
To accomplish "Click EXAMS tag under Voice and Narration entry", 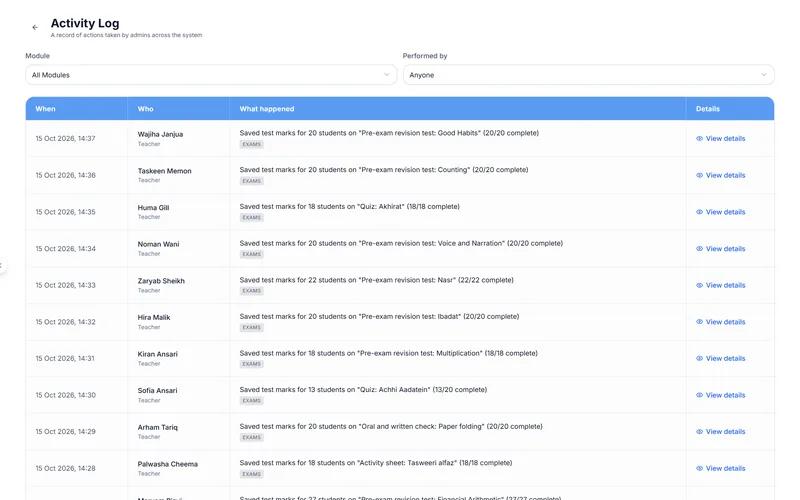I will [252, 254].
